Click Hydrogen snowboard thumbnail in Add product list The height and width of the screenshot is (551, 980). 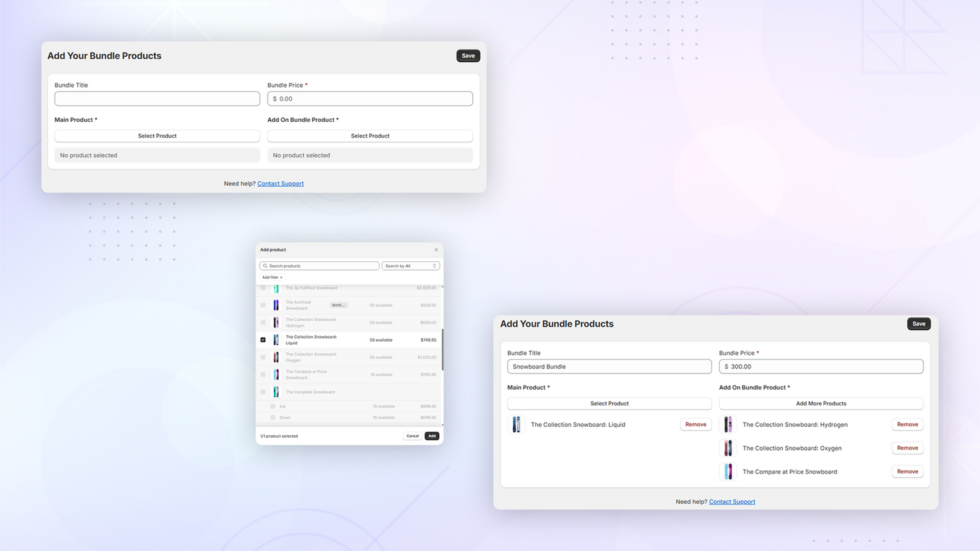pos(276,322)
